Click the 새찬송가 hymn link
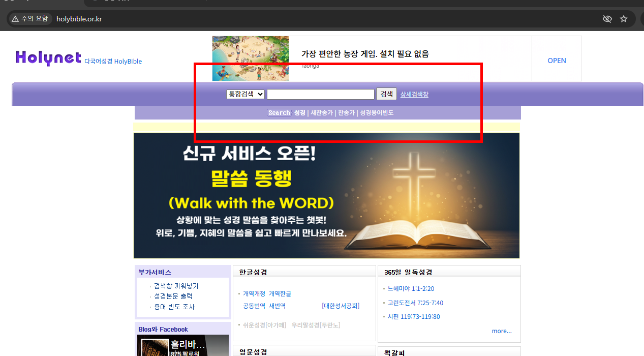This screenshot has width=644, height=356. click(322, 112)
